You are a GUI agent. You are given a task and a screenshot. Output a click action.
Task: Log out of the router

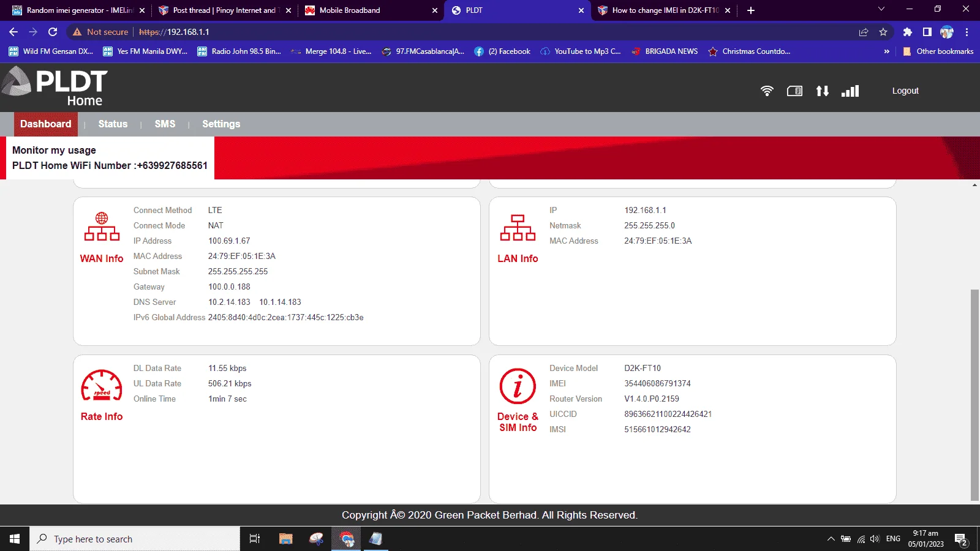tap(905, 91)
